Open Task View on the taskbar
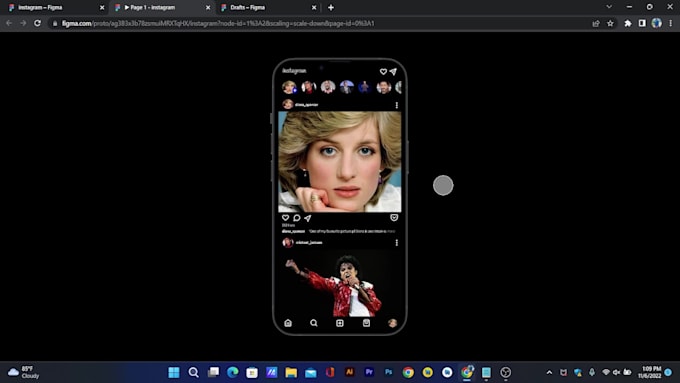 (x=213, y=372)
